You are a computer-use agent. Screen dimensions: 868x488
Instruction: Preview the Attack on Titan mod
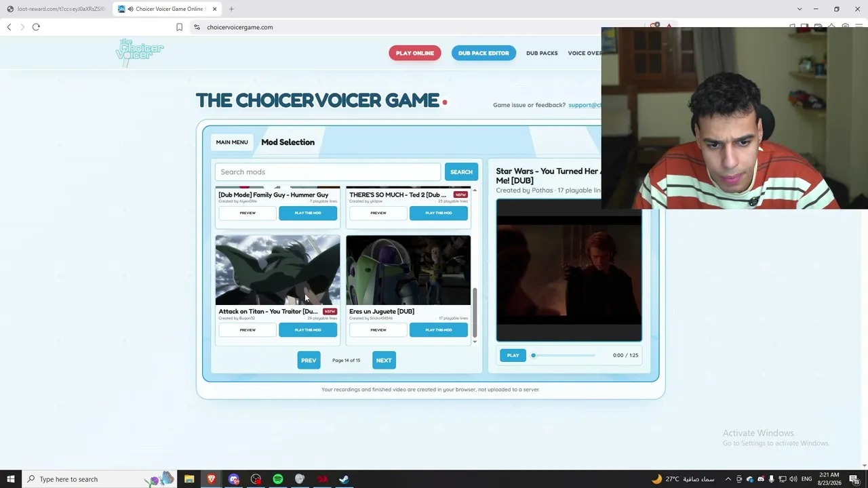click(x=248, y=330)
